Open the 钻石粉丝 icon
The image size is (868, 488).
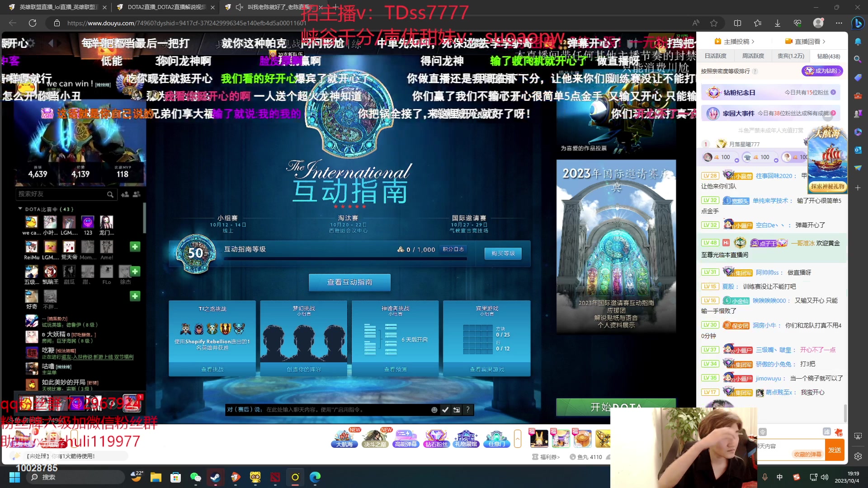tap(436, 438)
